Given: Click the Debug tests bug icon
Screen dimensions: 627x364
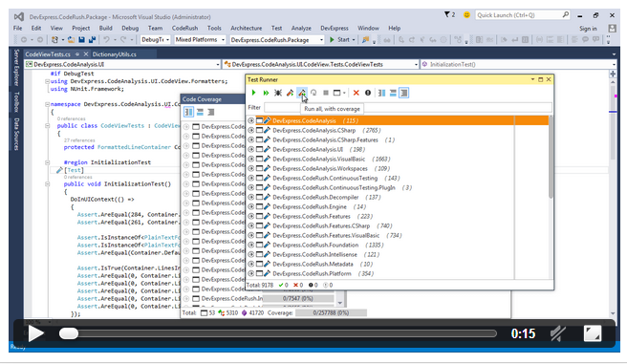Looking at the screenshot, I should 278,93.
